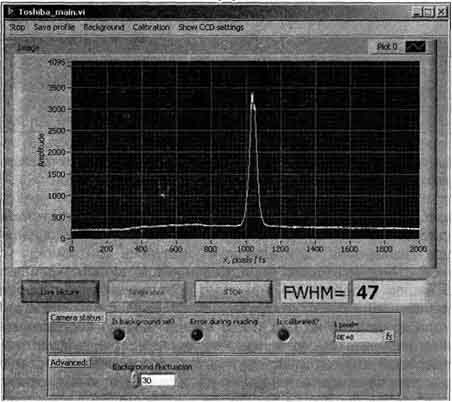The width and height of the screenshot is (452, 402).
Task: Toggle the Error during reading indicator
Action: (x=197, y=335)
